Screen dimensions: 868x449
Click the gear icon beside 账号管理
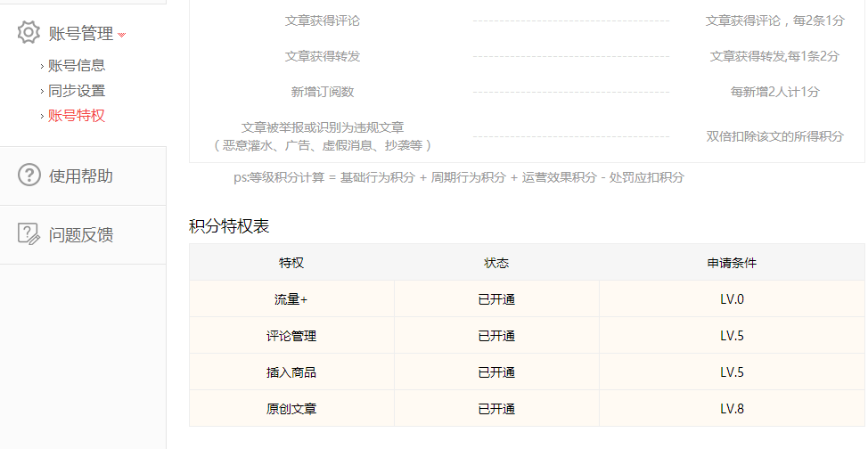[x=29, y=33]
